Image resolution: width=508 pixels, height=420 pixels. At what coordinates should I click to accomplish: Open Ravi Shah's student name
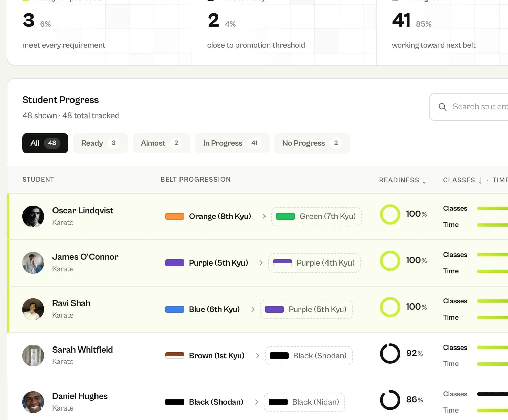[71, 303]
